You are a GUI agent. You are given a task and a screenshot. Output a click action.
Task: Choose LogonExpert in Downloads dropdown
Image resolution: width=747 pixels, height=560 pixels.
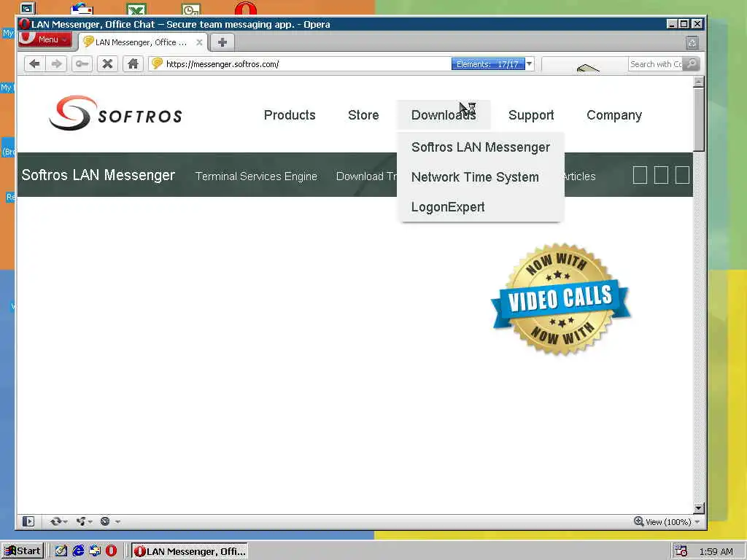coord(448,207)
